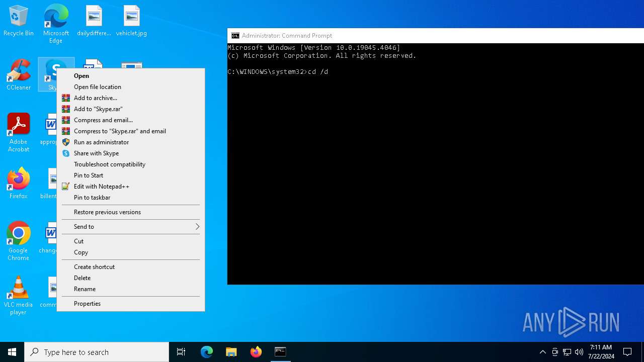Select the dailydiffere... image file
Screen dimensions: 644x362
pos(94,21)
